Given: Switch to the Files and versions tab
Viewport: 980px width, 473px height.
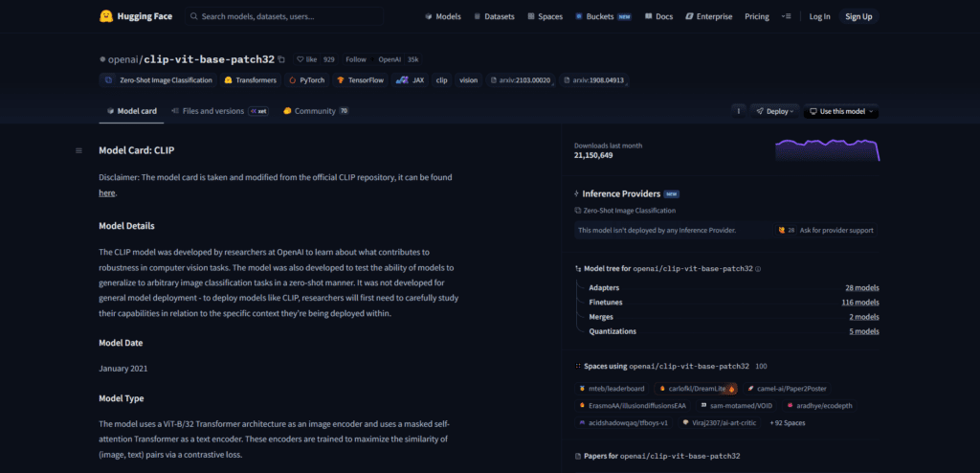Looking at the screenshot, I should [x=219, y=111].
